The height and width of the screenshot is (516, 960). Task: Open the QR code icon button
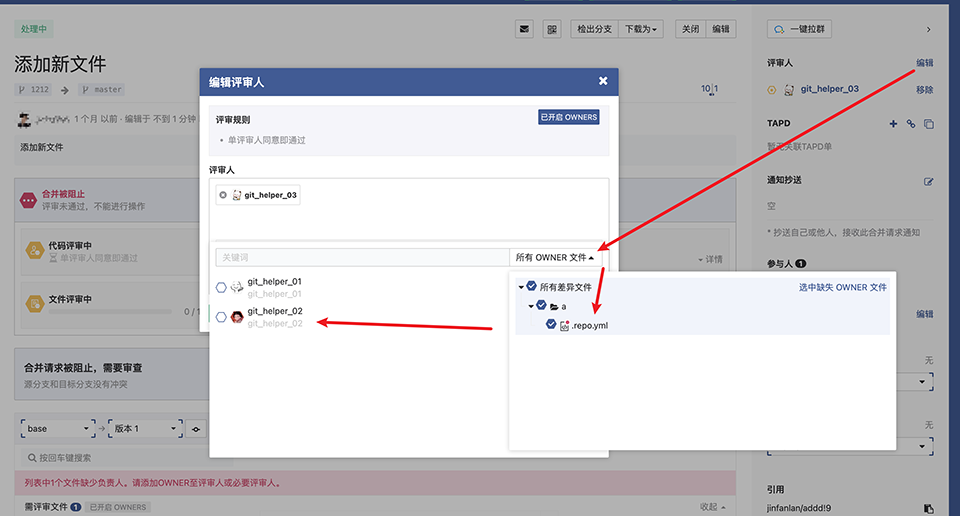point(552,29)
